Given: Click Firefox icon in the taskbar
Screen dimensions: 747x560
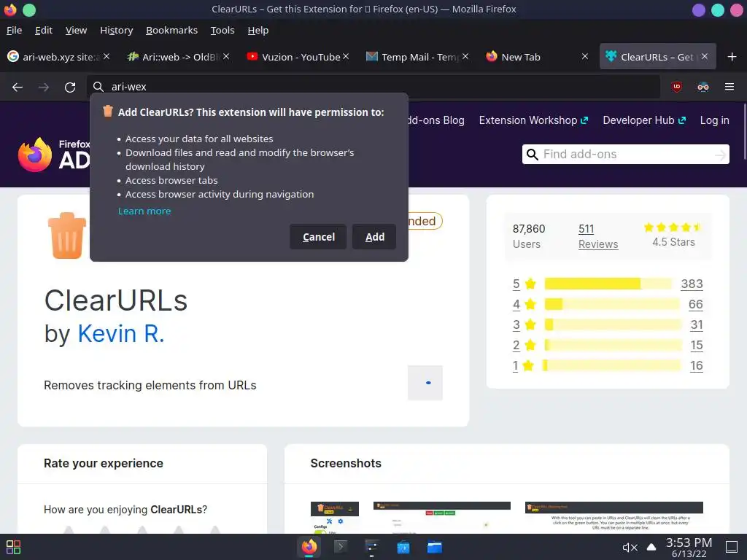Looking at the screenshot, I should pyautogui.click(x=309, y=547).
